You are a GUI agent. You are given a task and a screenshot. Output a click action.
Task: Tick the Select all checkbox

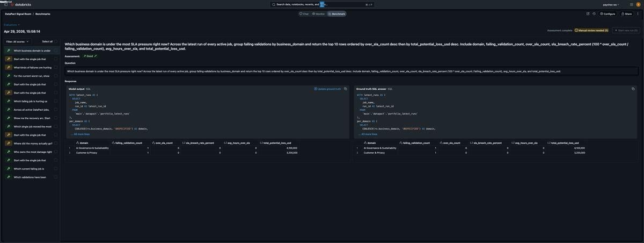pos(56,41)
